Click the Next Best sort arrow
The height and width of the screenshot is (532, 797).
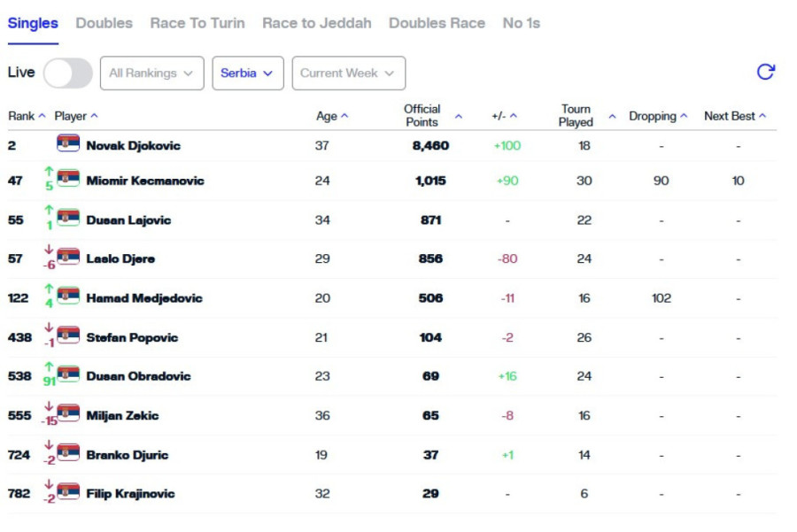tap(762, 116)
